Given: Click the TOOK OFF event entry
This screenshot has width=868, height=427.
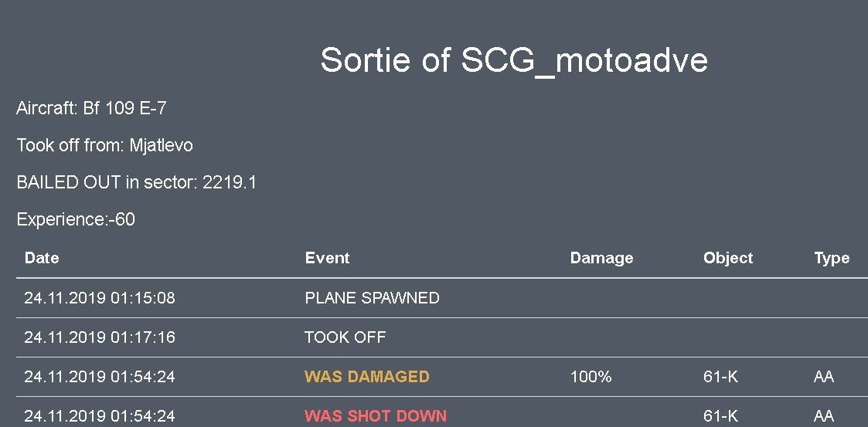Looking at the screenshot, I should (345, 337).
